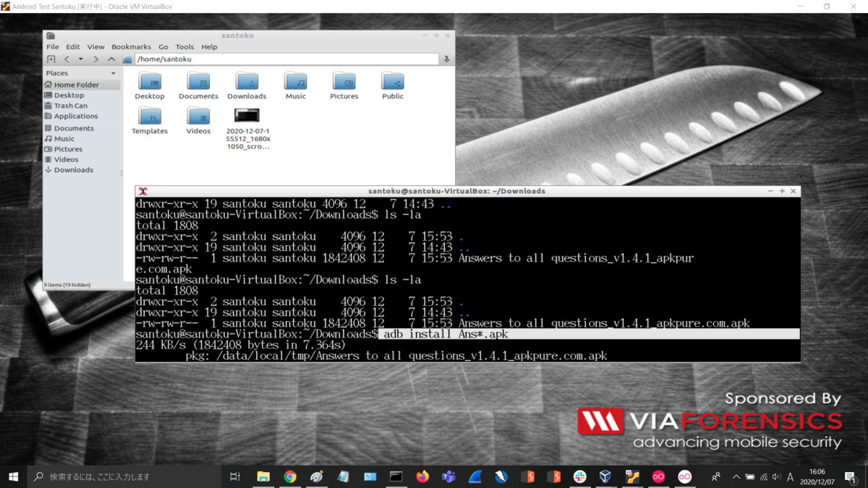Open Firefox from the taskbar
Viewport: 868px width, 488px height.
tap(422, 476)
